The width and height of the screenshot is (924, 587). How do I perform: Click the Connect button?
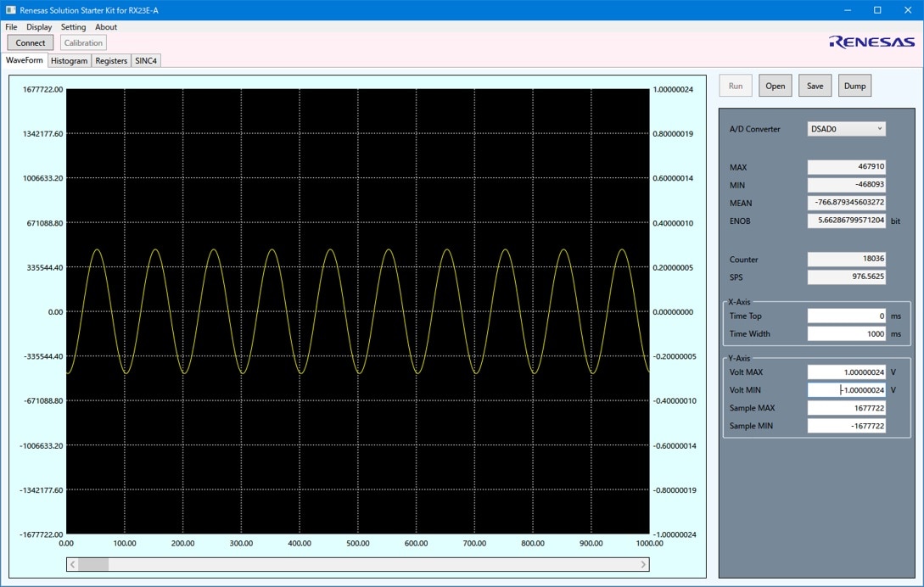(x=30, y=42)
